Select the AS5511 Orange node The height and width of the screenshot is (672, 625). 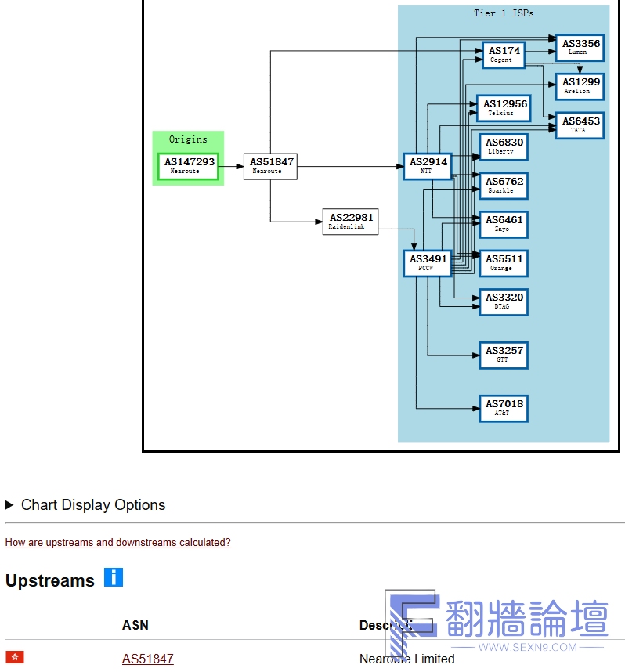pyautogui.click(x=503, y=263)
